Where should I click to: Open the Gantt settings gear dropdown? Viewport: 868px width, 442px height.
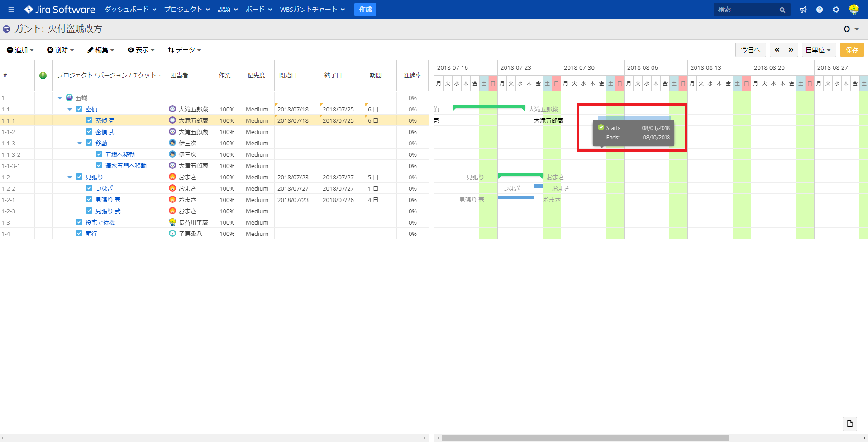(x=851, y=29)
